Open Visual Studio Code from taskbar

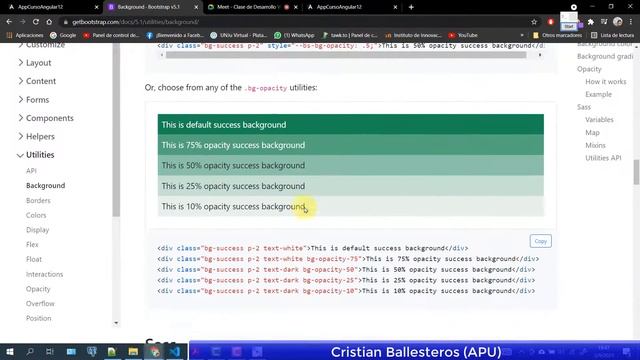tap(175, 351)
